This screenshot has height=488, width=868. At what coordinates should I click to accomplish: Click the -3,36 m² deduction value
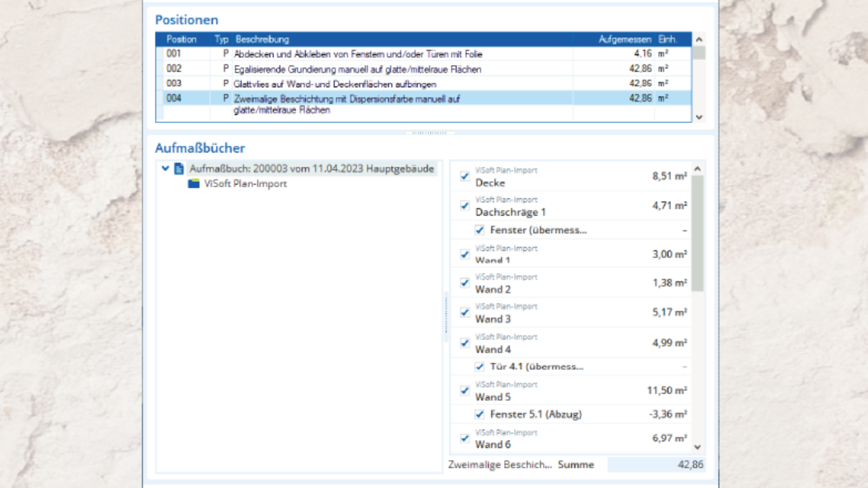click(x=668, y=414)
